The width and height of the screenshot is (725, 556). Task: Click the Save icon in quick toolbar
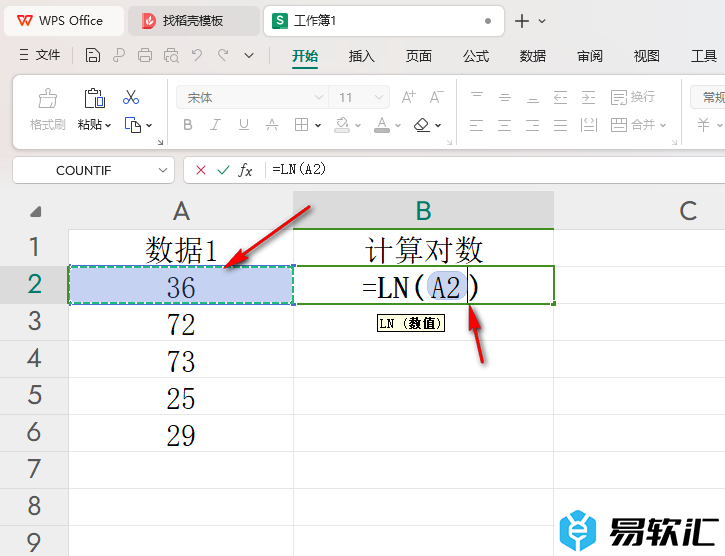[92, 56]
